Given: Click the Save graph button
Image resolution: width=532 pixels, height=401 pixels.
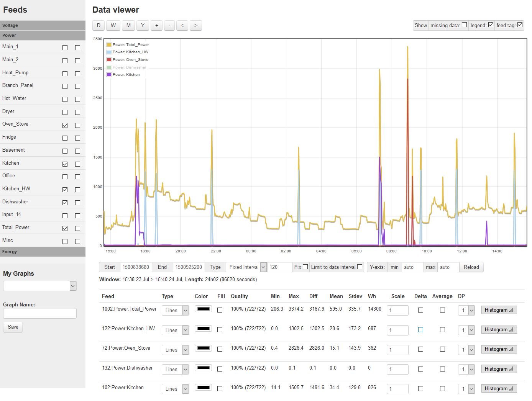Looking at the screenshot, I should tap(13, 327).
